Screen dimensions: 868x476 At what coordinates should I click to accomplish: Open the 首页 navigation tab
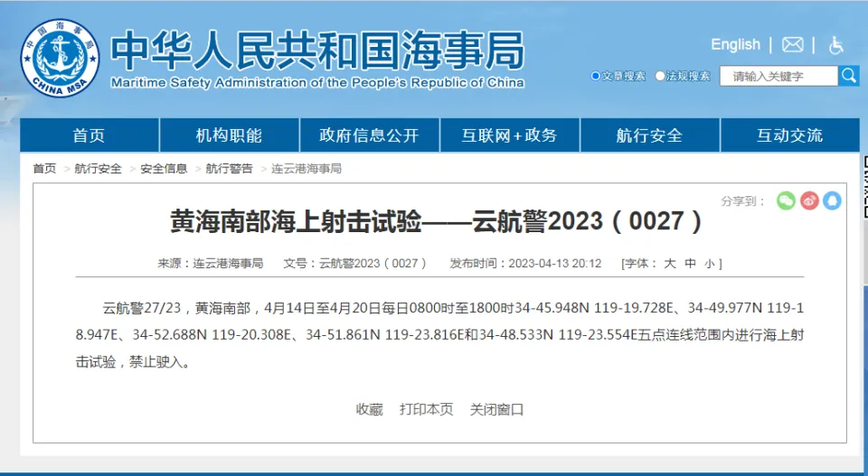click(x=89, y=135)
